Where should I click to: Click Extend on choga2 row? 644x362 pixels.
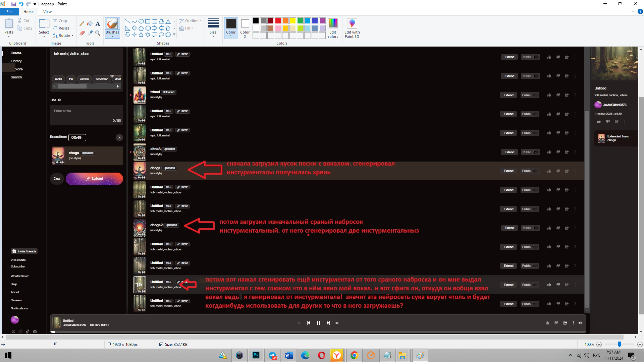509,228
